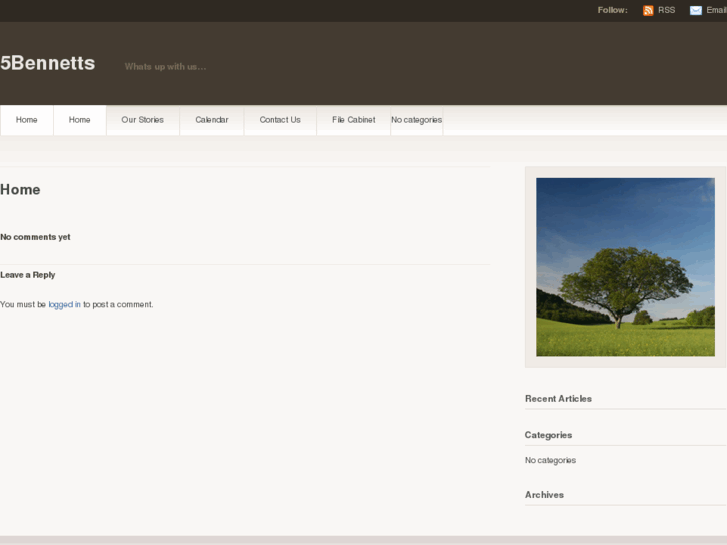
Task: Select the first Home menu item
Action: 26,120
